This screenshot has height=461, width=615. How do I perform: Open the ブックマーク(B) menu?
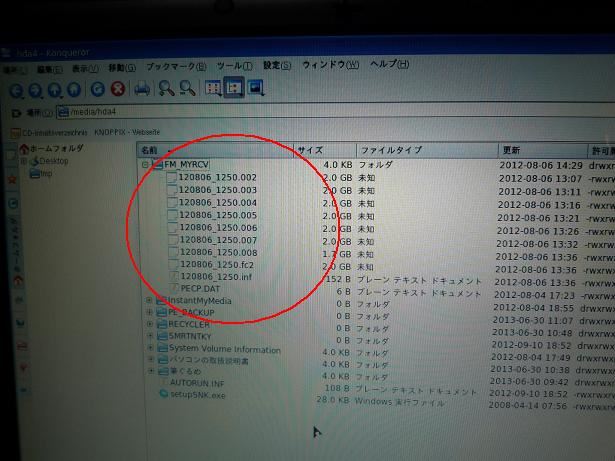tap(176, 67)
